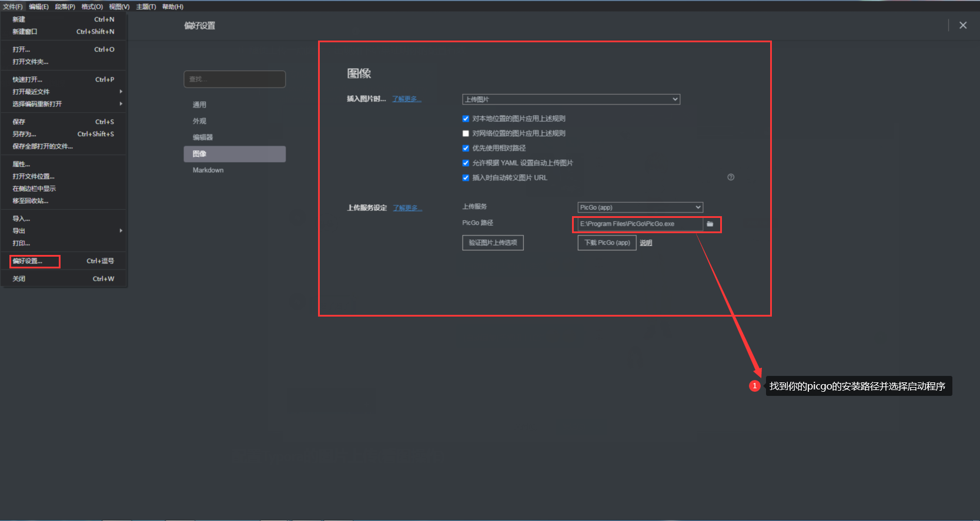Choose 保存全部打开的文件... menu entry

tap(63, 146)
